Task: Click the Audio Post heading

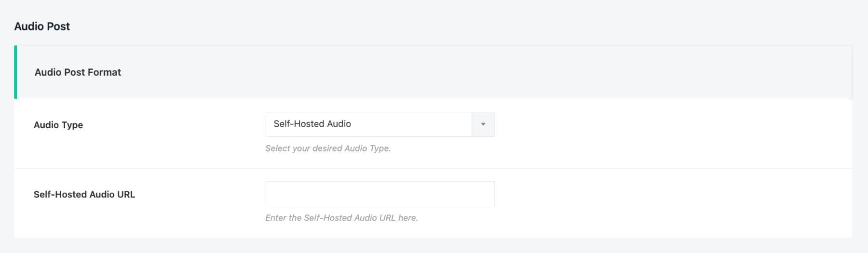Action: click(42, 27)
